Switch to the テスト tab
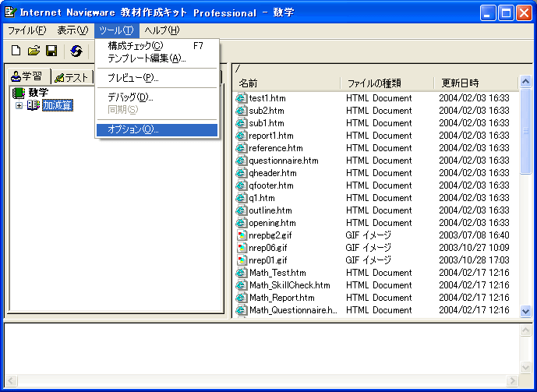 pos(72,77)
